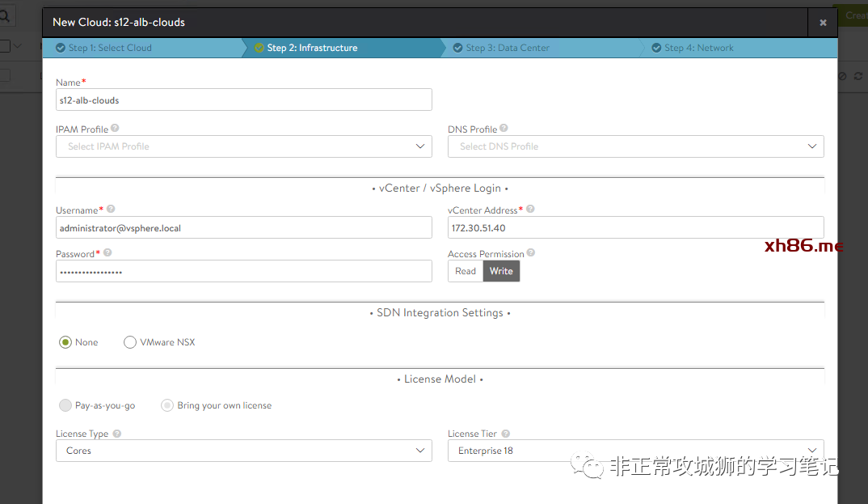Click help icon next to vCenter Address
Screen dimensions: 868x504
[530, 209]
